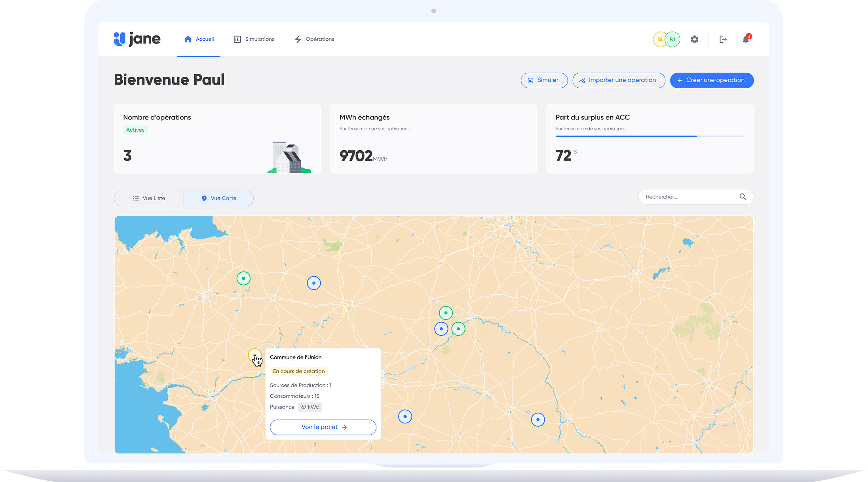868x482 pixels.
Task: Click the PJ user avatar
Action: (672, 39)
